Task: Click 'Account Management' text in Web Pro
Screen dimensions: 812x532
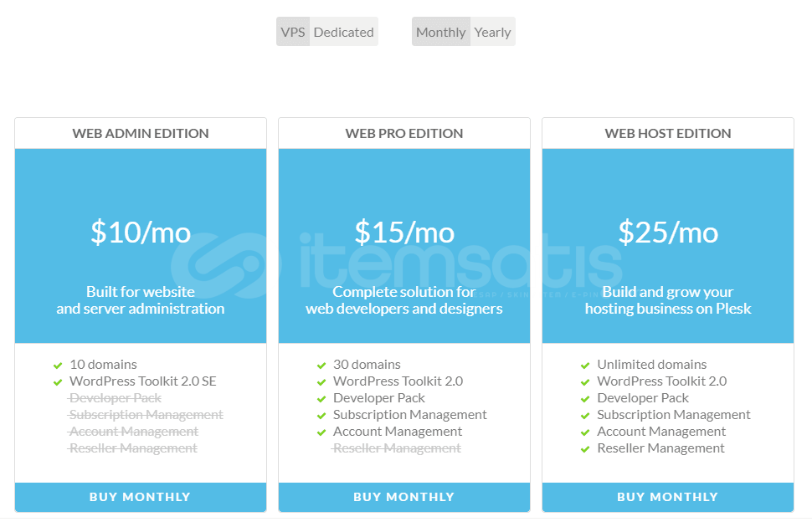Action: click(398, 432)
